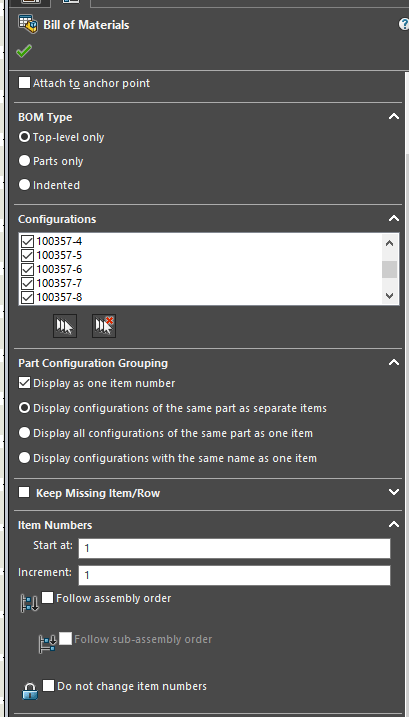409x717 pixels.
Task: Collapse the Item Numbers section
Action: (x=394, y=524)
